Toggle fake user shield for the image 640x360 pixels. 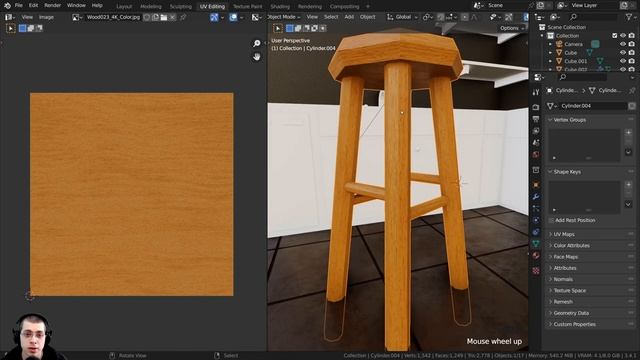tap(147, 17)
